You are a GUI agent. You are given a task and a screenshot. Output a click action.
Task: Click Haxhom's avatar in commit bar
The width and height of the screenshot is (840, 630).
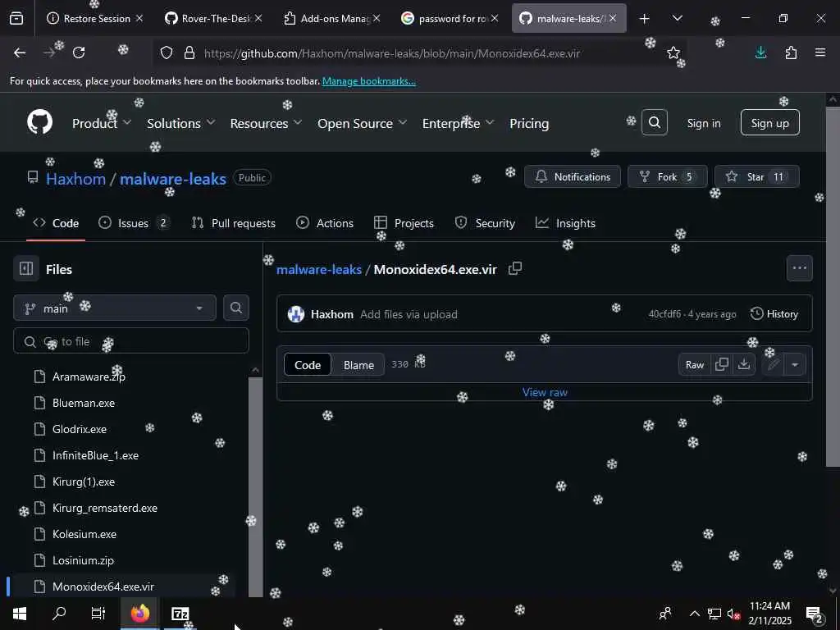pos(295,314)
